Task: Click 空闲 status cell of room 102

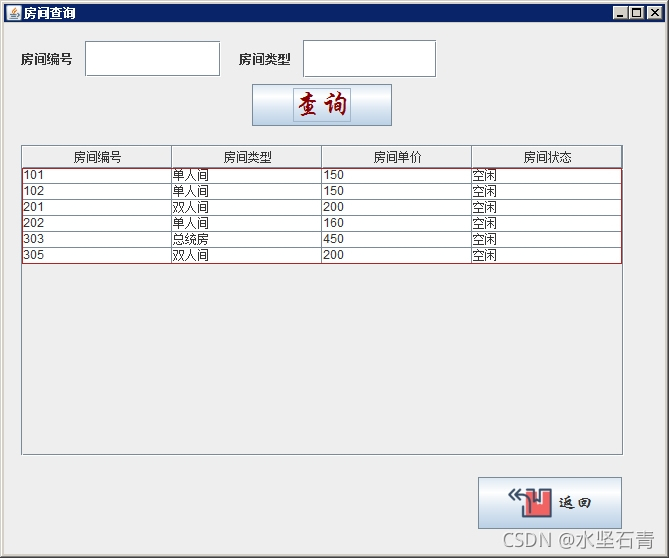Action: click(547, 192)
